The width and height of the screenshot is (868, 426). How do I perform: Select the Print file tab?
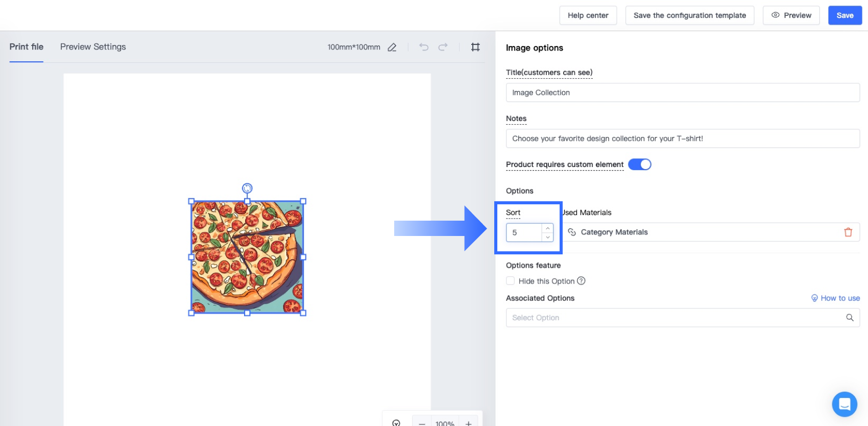point(27,47)
